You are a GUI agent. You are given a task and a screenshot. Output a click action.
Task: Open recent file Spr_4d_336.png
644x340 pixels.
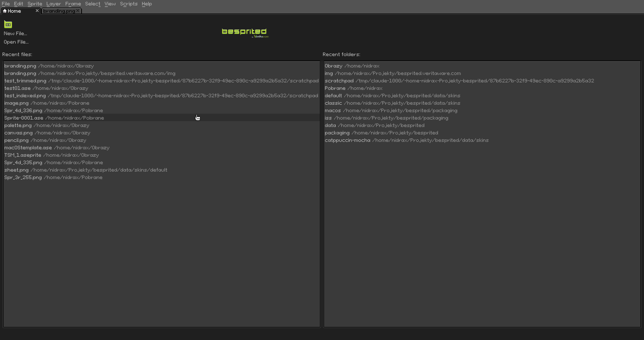[162, 110]
